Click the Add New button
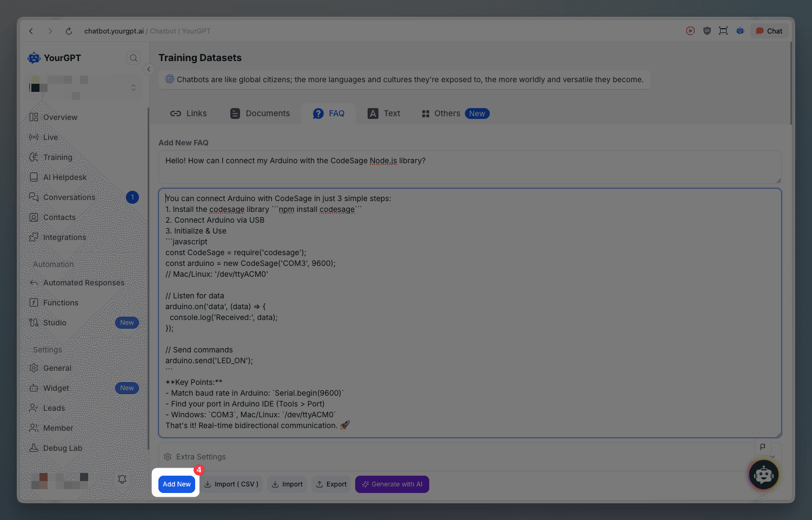 pyautogui.click(x=177, y=484)
